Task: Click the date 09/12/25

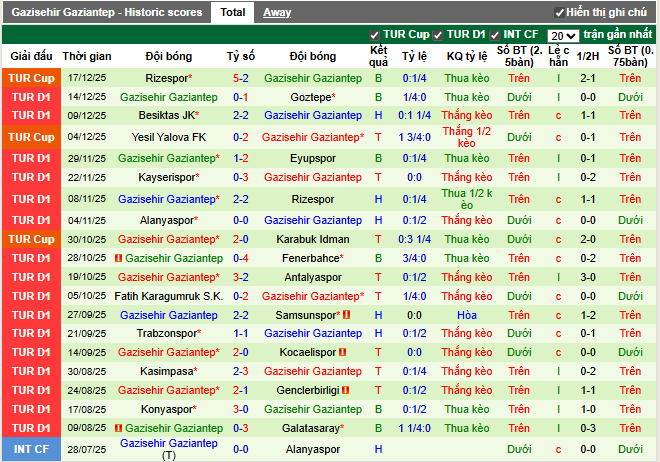Action: 87,115
